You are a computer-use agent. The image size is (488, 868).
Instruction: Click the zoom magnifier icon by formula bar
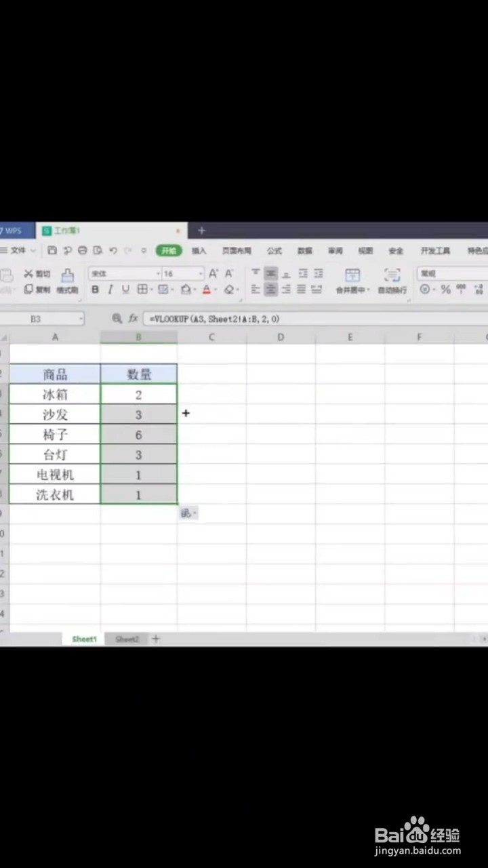(117, 318)
